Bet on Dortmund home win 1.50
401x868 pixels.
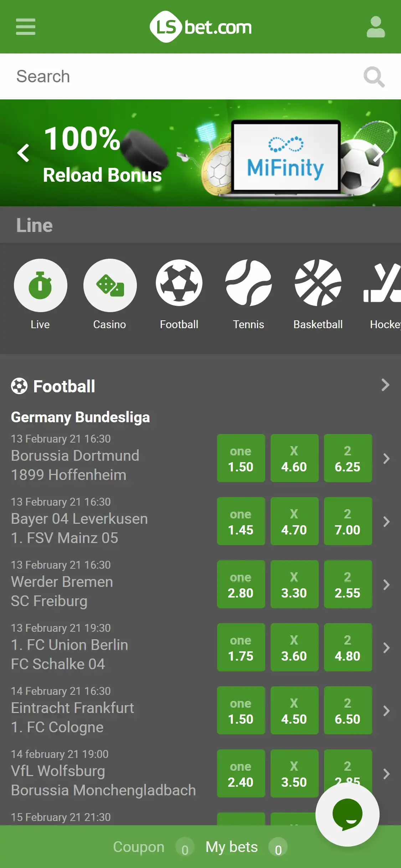tap(241, 458)
